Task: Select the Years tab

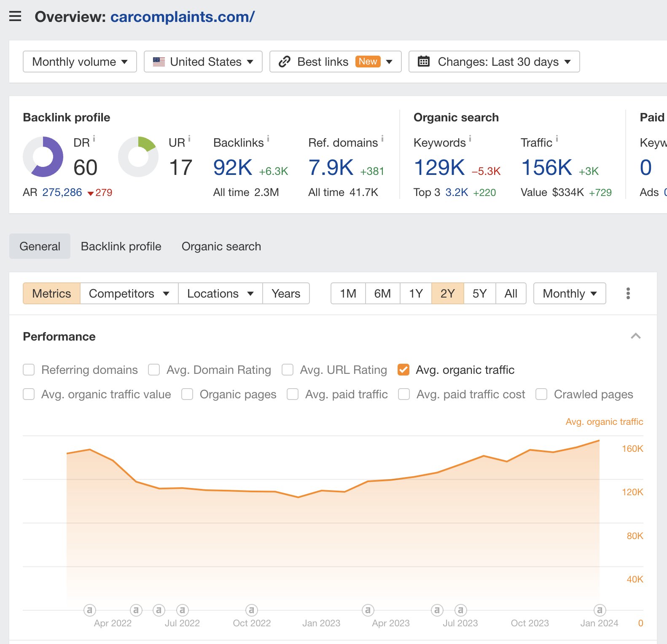Action: [286, 293]
